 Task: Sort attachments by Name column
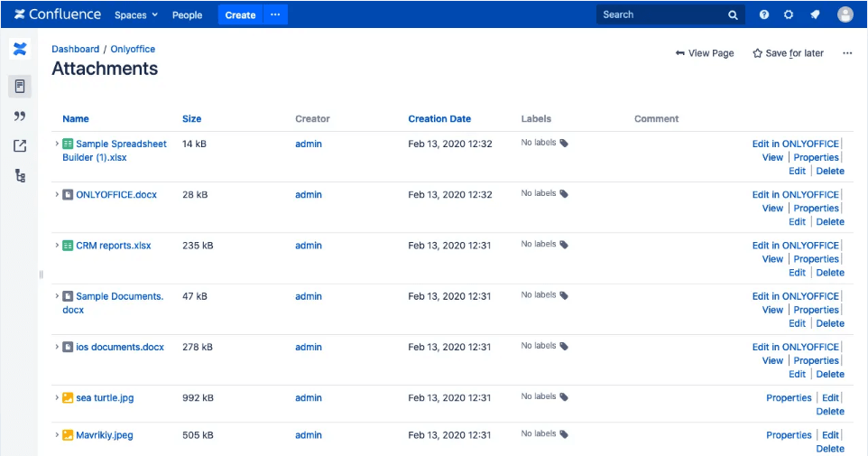[x=75, y=118]
